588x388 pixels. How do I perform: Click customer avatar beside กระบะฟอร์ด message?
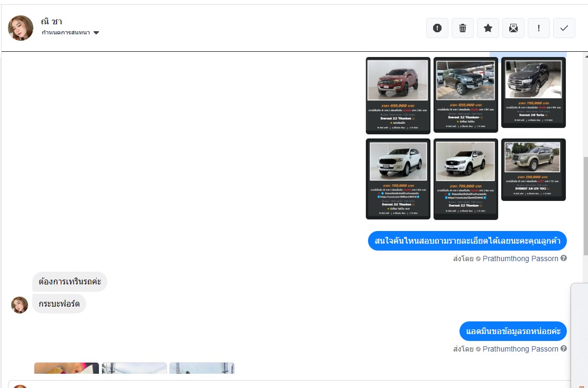coord(20,305)
